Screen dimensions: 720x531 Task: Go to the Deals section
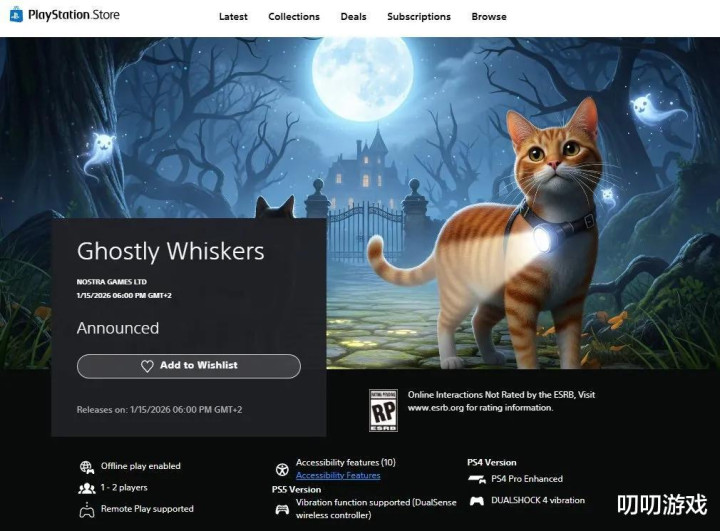click(354, 17)
